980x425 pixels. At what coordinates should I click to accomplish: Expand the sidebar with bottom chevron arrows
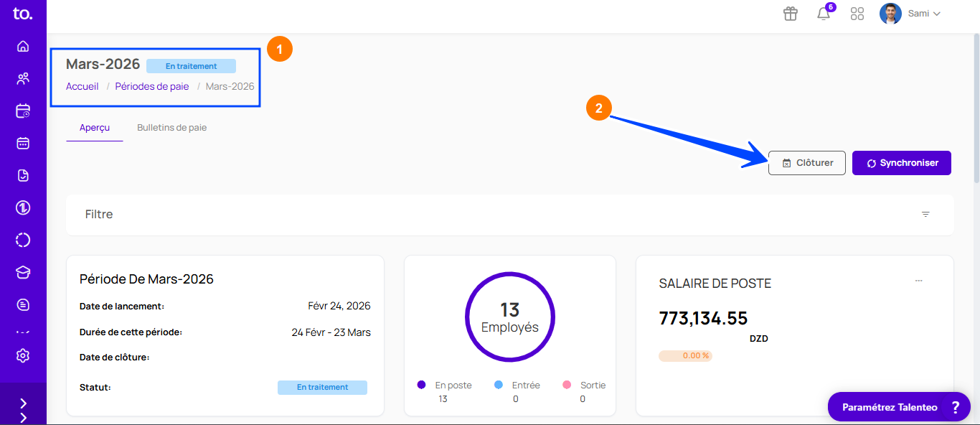(x=23, y=410)
